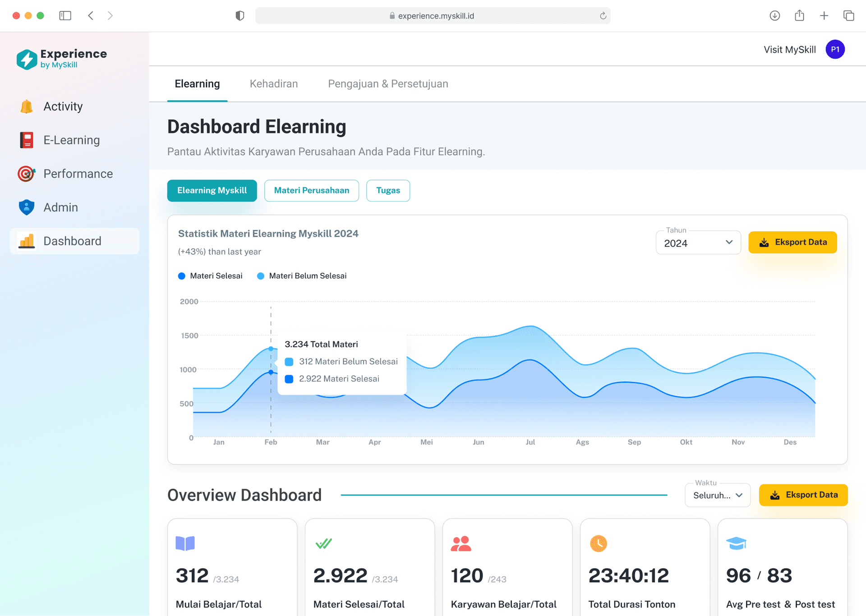Open Performance in sidebar

click(x=74, y=174)
